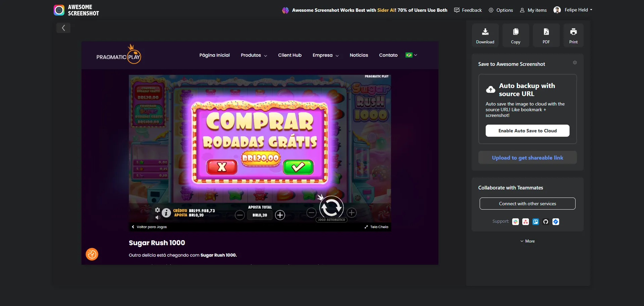Click the user avatar picture
The width and height of the screenshot is (644, 306).
557,10
